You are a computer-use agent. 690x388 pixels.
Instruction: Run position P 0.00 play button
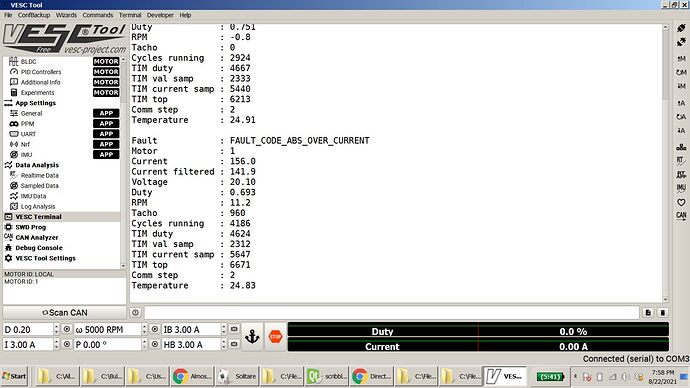(x=154, y=344)
